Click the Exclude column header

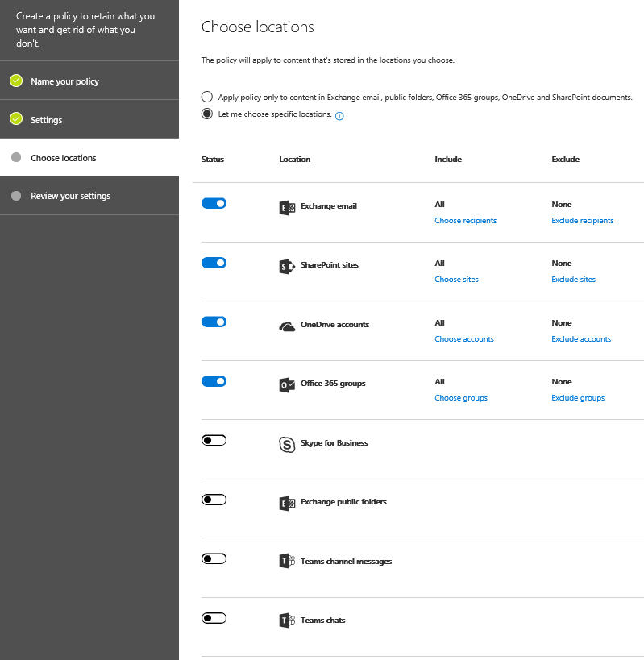click(x=565, y=159)
